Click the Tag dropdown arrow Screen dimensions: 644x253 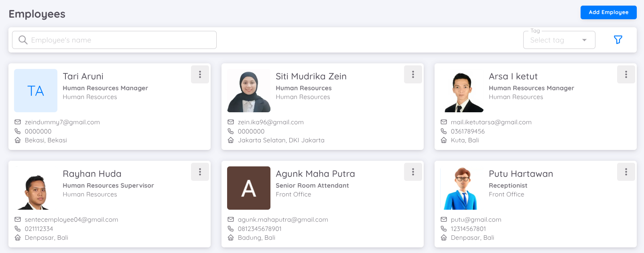[584, 40]
